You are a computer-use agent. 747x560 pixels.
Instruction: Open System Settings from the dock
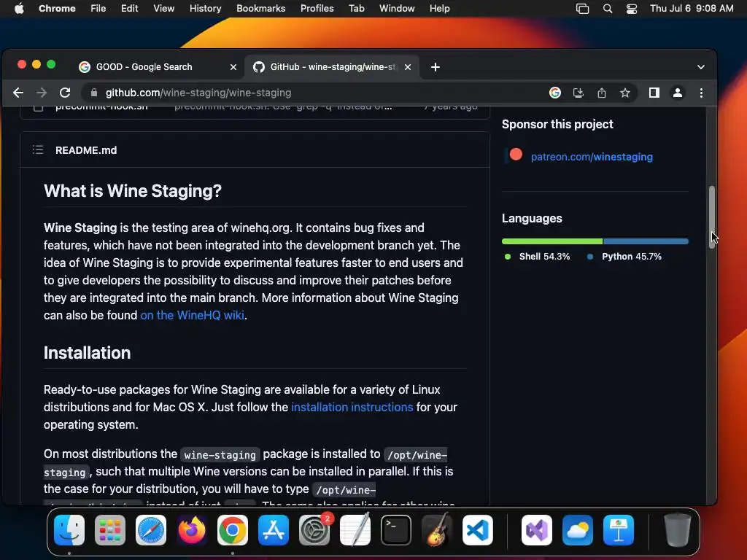pos(314,530)
